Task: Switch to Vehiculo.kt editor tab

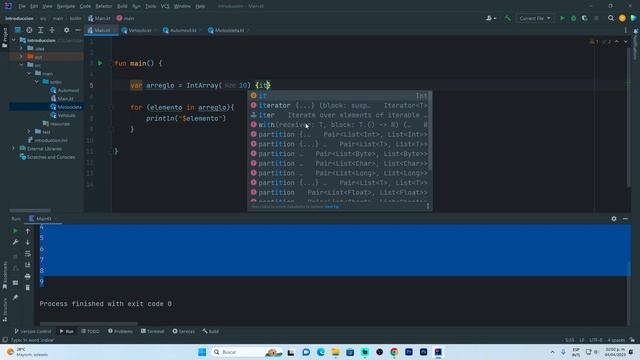Action: point(139,30)
